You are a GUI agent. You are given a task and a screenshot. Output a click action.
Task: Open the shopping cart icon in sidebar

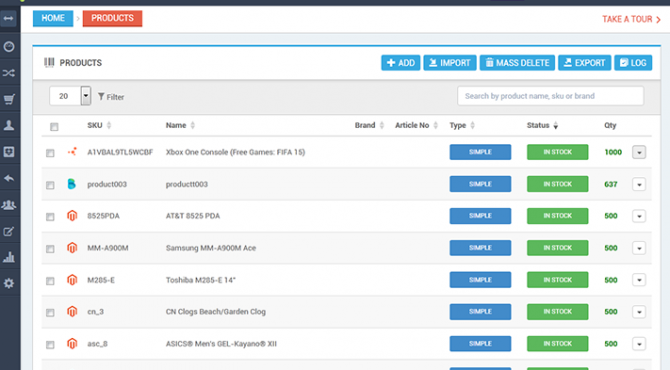pyautogui.click(x=9, y=99)
